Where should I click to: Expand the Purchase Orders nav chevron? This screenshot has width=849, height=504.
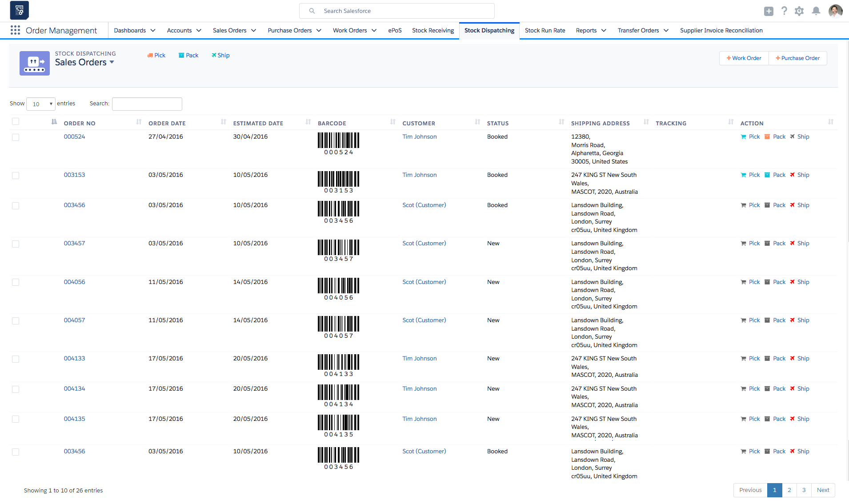pyautogui.click(x=319, y=31)
